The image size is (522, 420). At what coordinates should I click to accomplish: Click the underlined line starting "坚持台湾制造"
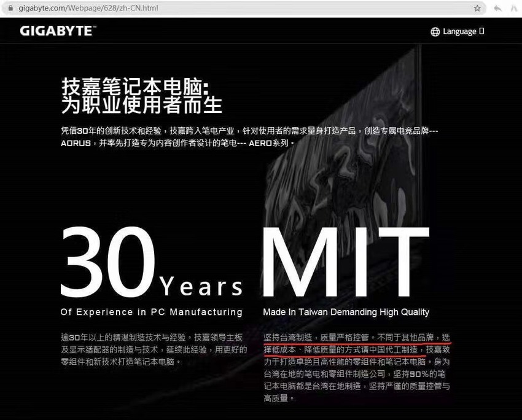[357, 338]
